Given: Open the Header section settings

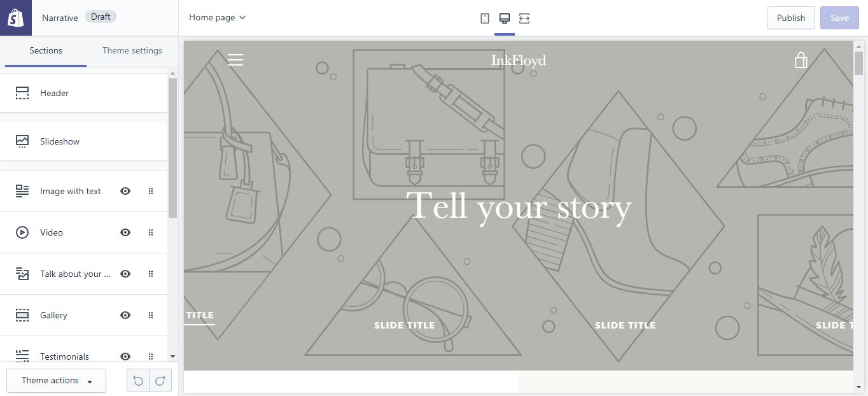Looking at the screenshot, I should (x=84, y=93).
